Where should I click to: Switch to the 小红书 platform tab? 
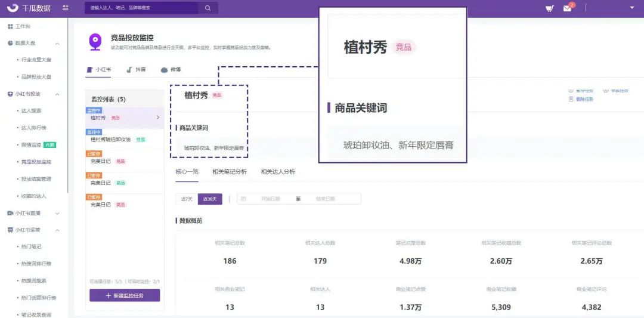click(x=99, y=69)
